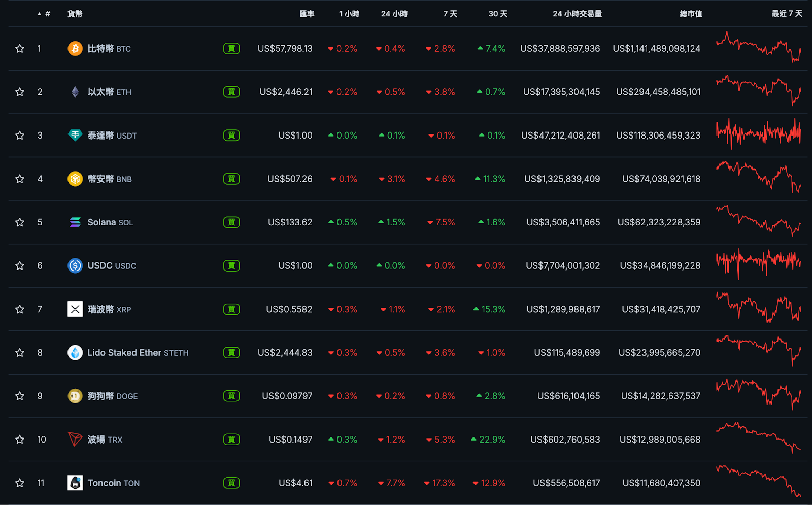This screenshot has width=812, height=505.
Task: Click the green Buy button for ETH
Action: coord(231,92)
